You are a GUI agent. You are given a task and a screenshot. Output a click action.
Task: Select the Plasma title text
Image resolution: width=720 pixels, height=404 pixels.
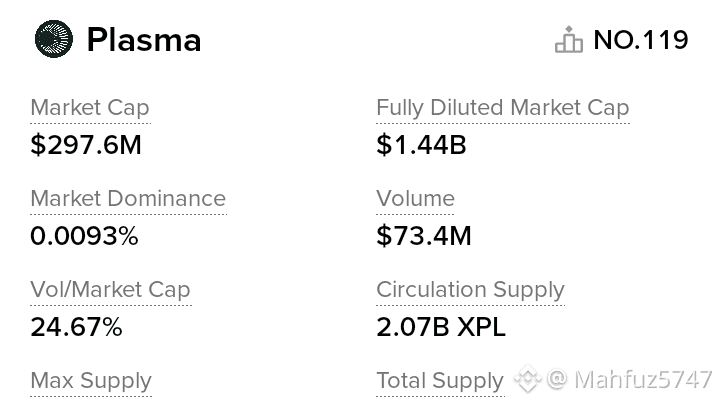point(144,40)
